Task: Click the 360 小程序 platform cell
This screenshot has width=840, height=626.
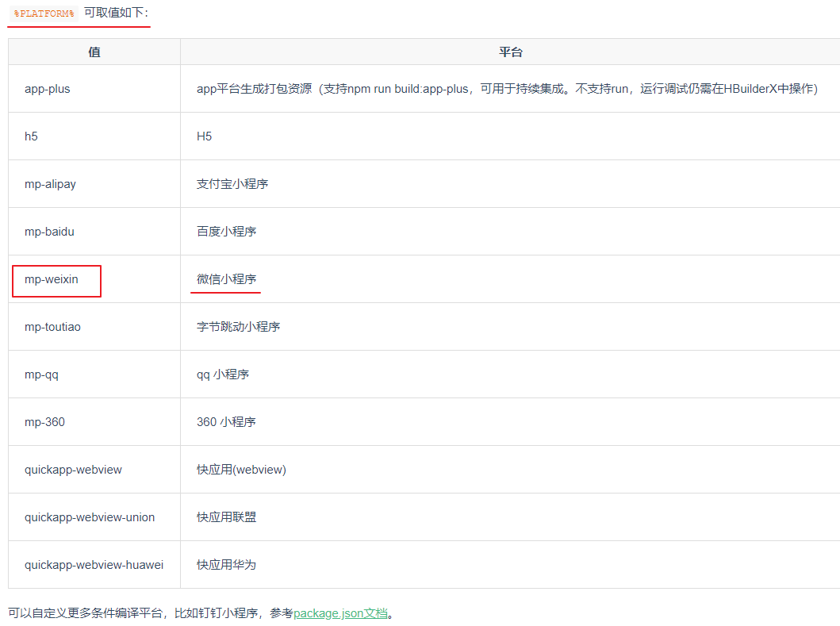Action: point(510,422)
